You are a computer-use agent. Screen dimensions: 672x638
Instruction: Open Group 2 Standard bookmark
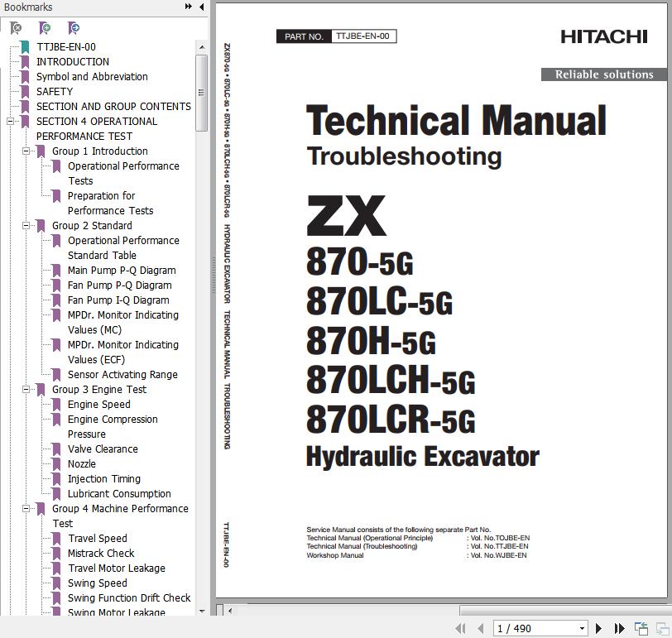[x=92, y=226]
